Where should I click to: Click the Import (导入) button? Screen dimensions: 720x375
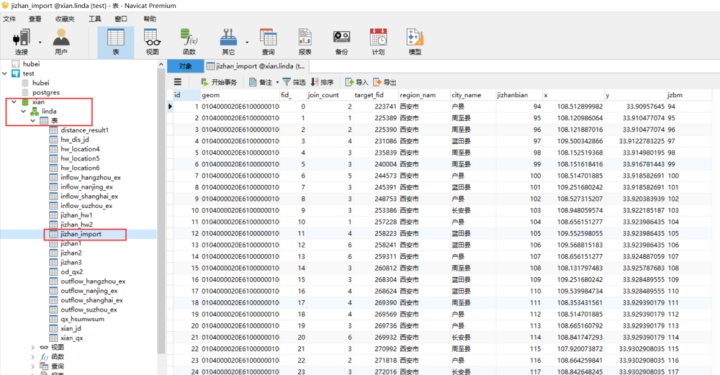click(x=357, y=82)
